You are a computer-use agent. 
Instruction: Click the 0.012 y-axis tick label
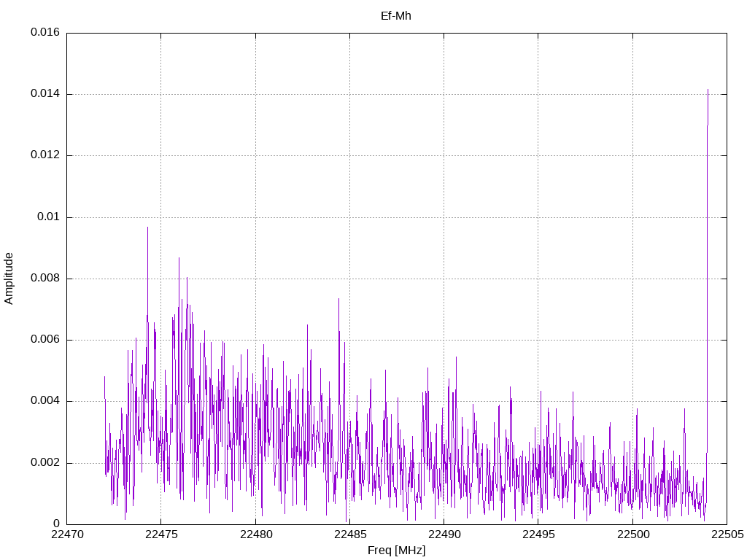click(45, 155)
